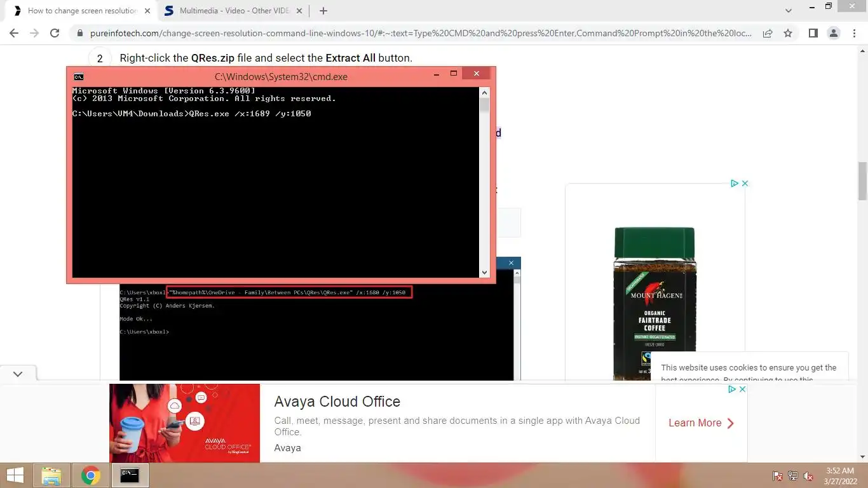Click the cmd.exe scrollbar down arrow
This screenshot has width=868, height=488.
[x=484, y=273]
